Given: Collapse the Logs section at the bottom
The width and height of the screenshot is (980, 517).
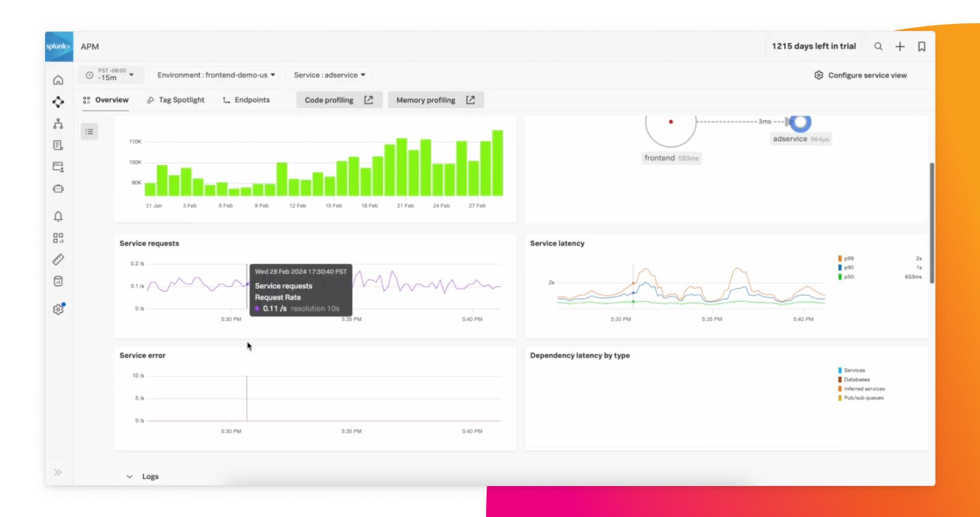Looking at the screenshot, I should pyautogui.click(x=129, y=476).
